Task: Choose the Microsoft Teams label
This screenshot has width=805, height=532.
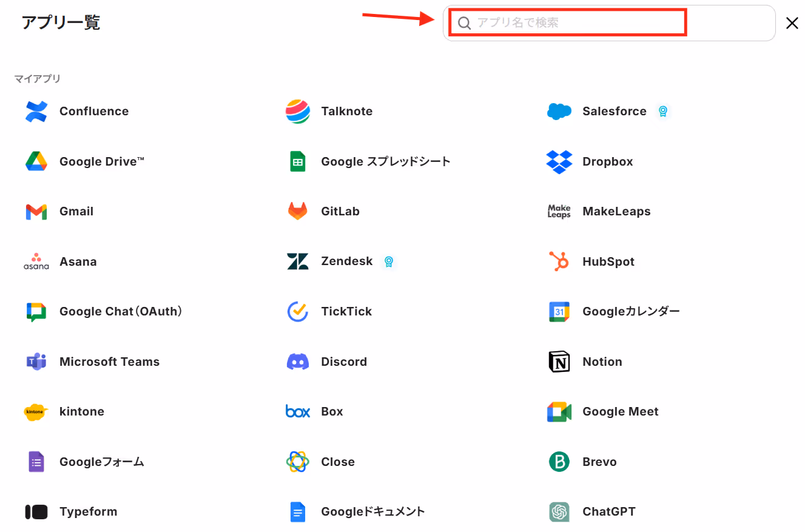Action: pyautogui.click(x=110, y=362)
